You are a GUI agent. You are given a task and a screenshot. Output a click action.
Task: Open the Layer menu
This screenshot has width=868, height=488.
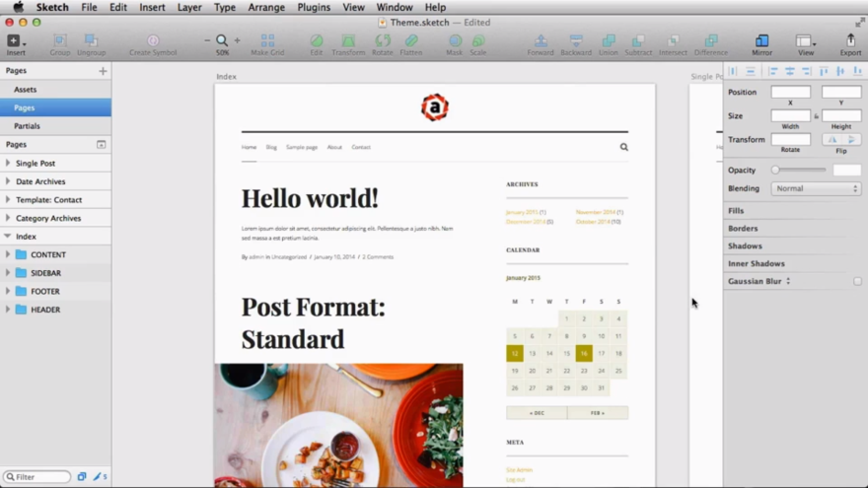189,7
